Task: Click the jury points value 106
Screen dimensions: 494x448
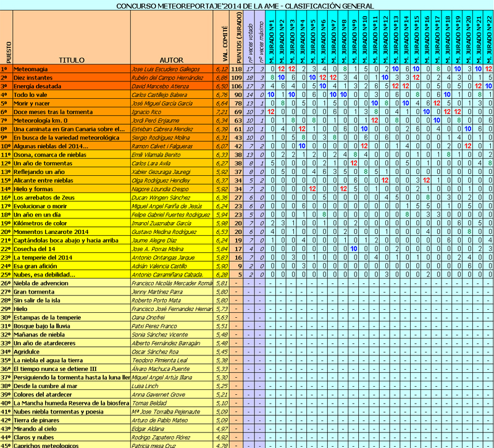Action: (237, 86)
